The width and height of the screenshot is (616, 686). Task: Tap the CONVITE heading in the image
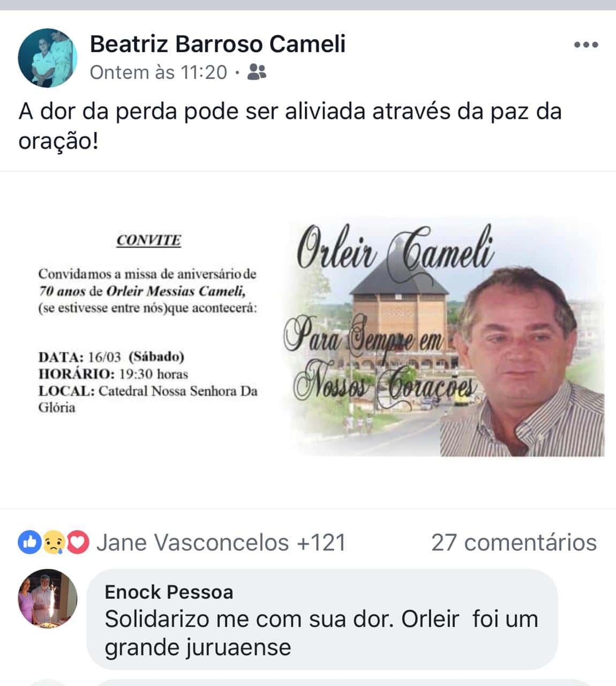(148, 240)
